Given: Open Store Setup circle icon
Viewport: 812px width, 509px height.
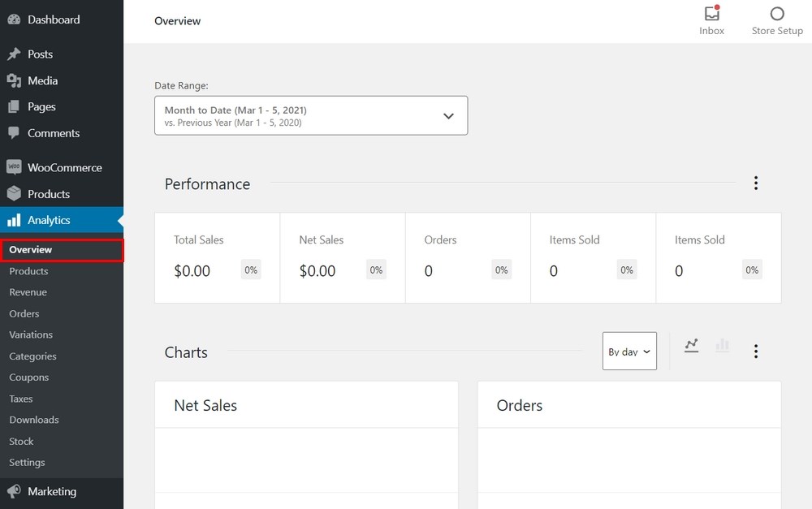Looking at the screenshot, I should (777, 14).
